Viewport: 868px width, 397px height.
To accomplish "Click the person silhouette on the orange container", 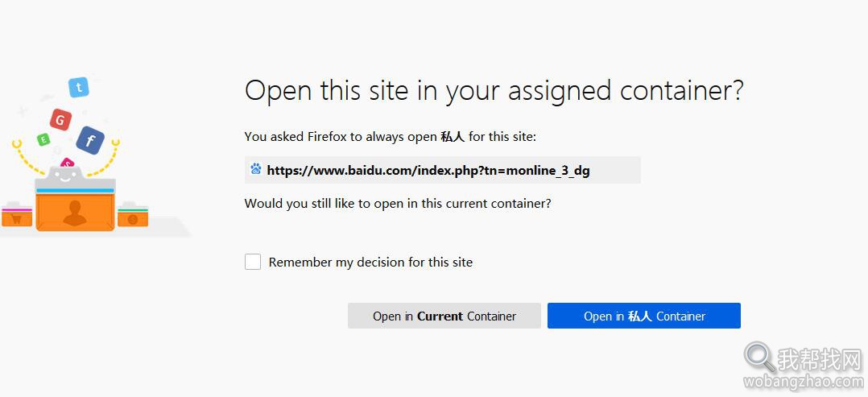I will pyautogui.click(x=75, y=213).
